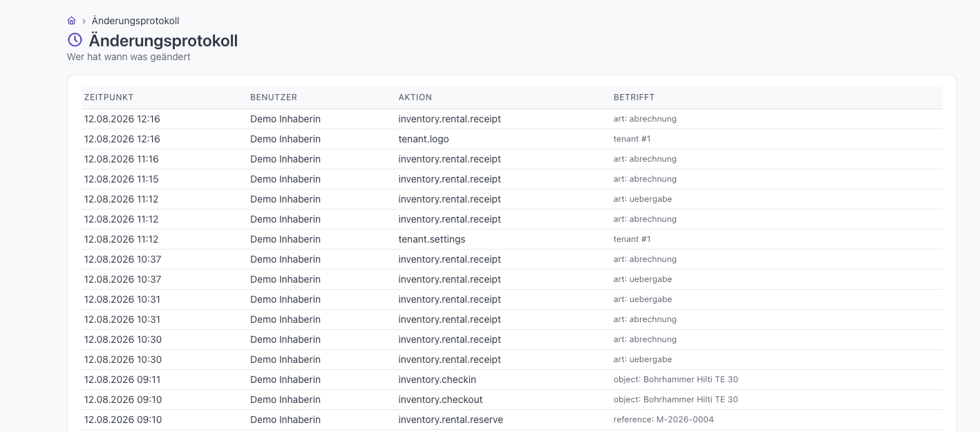Click the 11:12 timestamp in the tenant.settings row
This screenshot has width=980, height=432.
(122, 239)
